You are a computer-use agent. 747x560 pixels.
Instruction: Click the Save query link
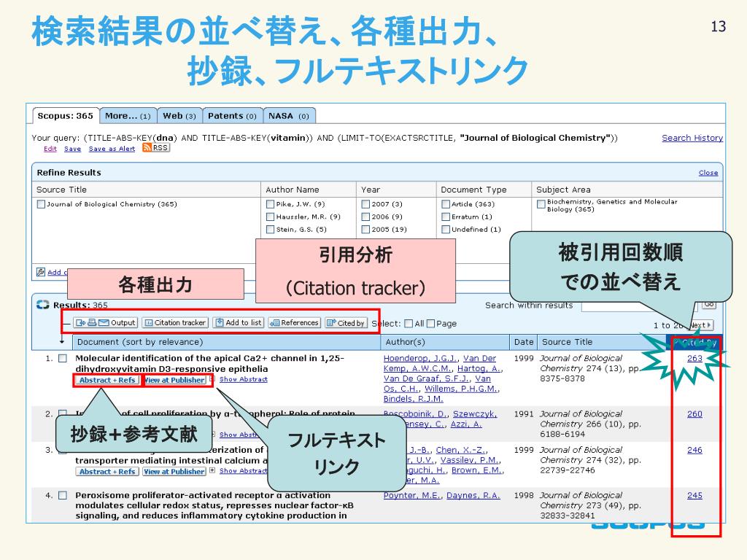tap(72, 149)
